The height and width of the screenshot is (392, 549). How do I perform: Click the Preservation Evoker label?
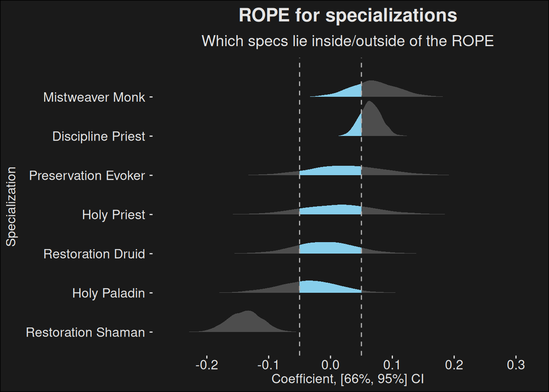click(87, 176)
